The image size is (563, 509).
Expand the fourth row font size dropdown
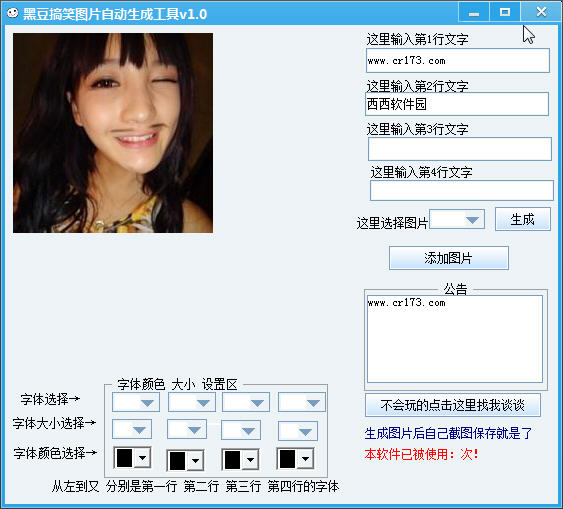point(298,431)
